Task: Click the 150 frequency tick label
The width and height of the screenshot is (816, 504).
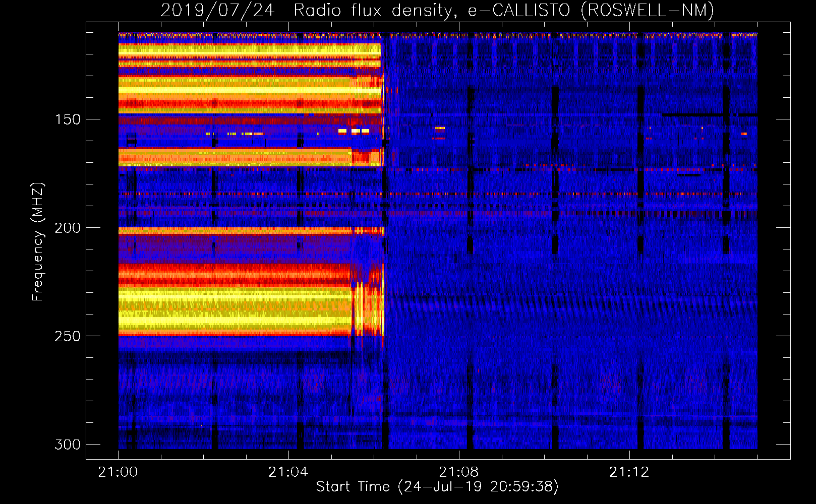Action: (x=68, y=119)
